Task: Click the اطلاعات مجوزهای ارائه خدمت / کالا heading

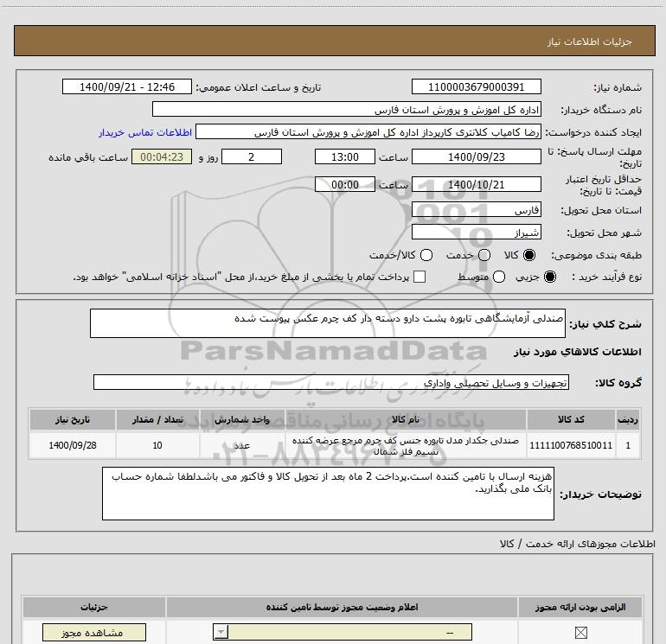Action: tap(578, 544)
